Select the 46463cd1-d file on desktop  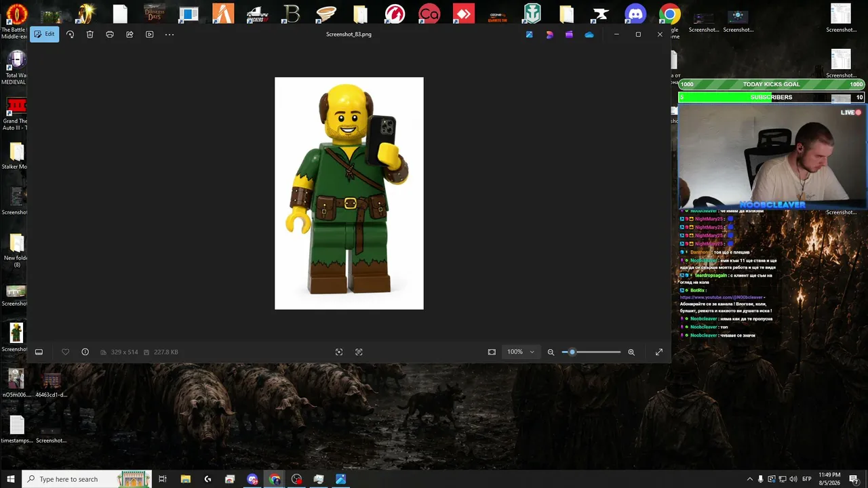coord(52,383)
